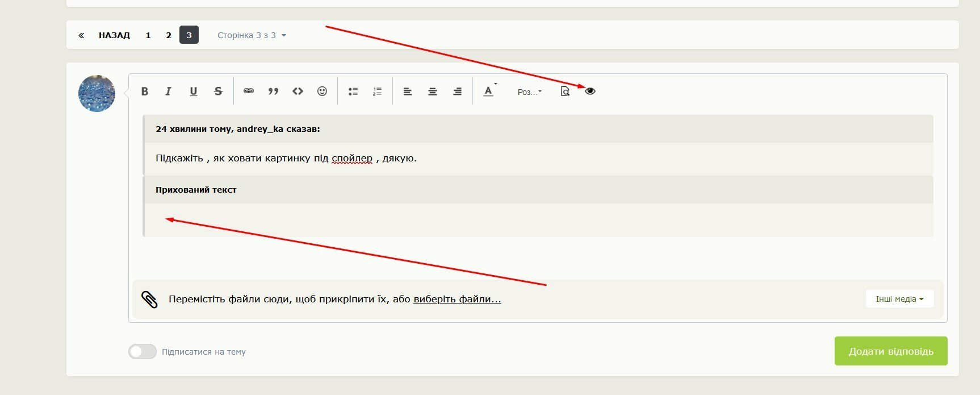Expand the 'Сторінка 3 з 3' page jump dropdown
Image resolution: width=980 pixels, height=395 pixels.
tap(252, 35)
